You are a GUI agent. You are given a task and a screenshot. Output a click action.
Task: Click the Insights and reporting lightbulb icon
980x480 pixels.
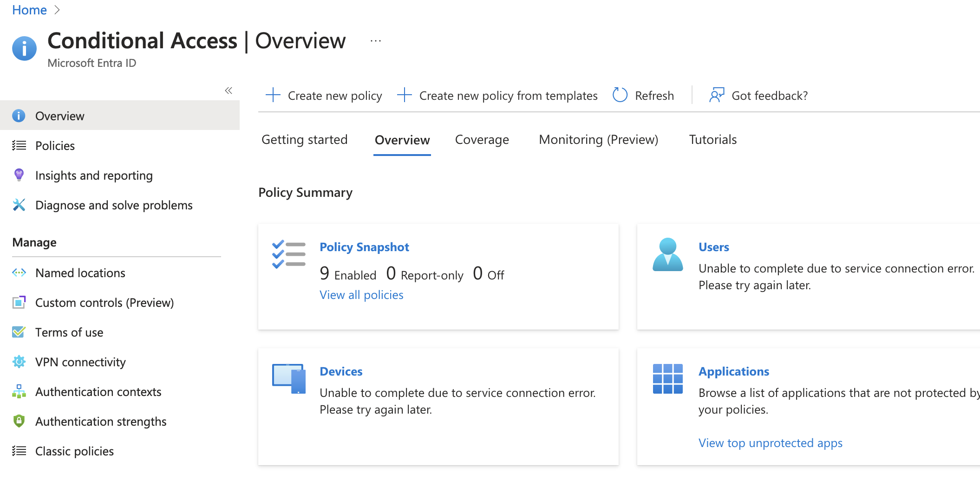[19, 175]
